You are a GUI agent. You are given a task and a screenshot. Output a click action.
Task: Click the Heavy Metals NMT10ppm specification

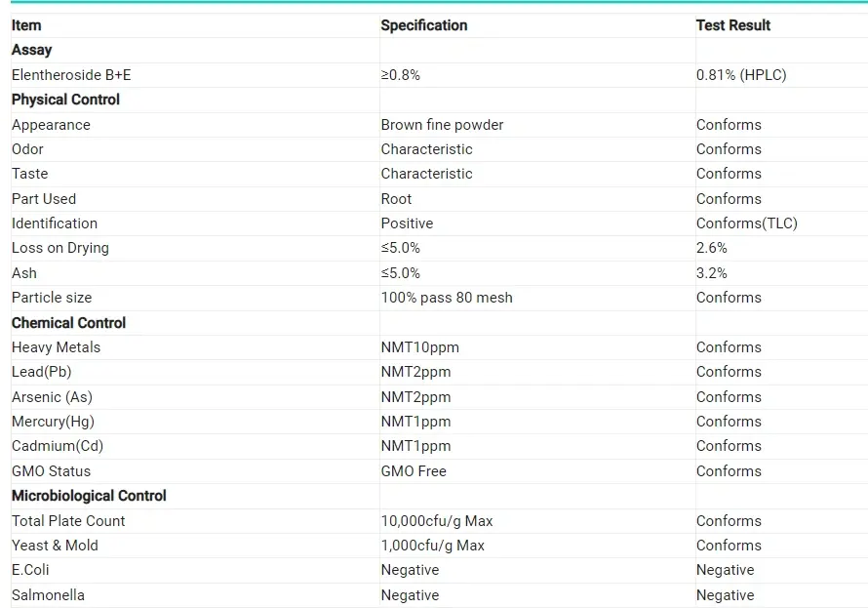coord(419,347)
